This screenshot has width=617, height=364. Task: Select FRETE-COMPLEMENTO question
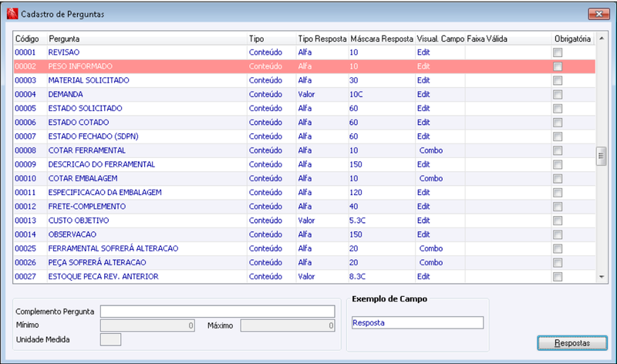tap(304, 207)
